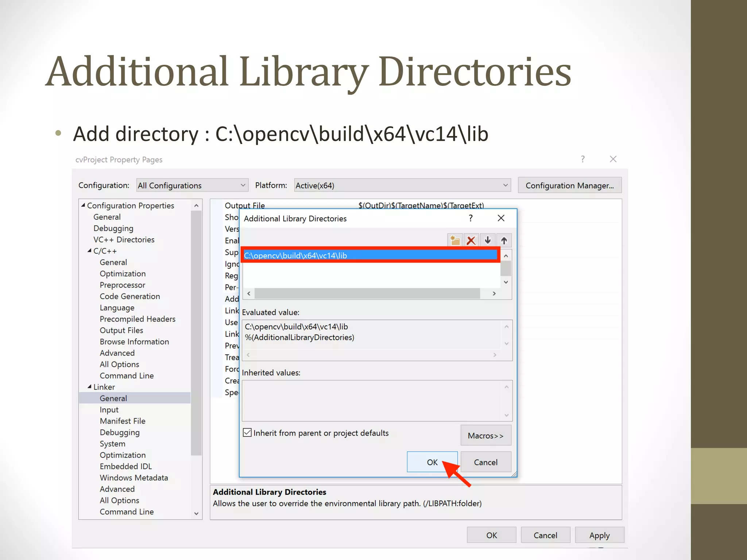This screenshot has width=747, height=560.
Task: Click the dialog's help question mark
Action: pyautogui.click(x=471, y=218)
